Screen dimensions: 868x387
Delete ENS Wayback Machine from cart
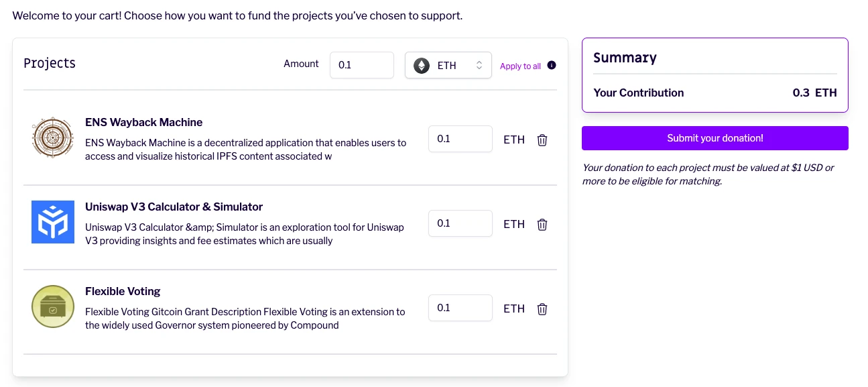click(542, 140)
